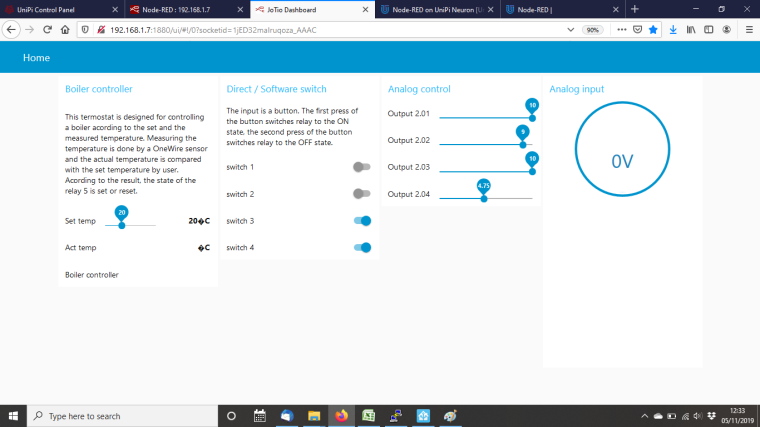Image resolution: width=760 pixels, height=427 pixels.
Task: Open the Firefox hamburger menu
Action: (748, 29)
